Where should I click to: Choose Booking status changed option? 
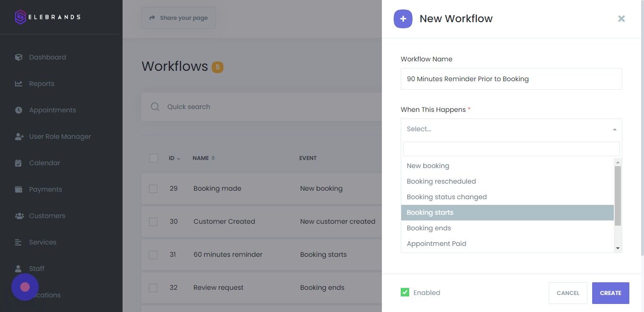point(507,197)
